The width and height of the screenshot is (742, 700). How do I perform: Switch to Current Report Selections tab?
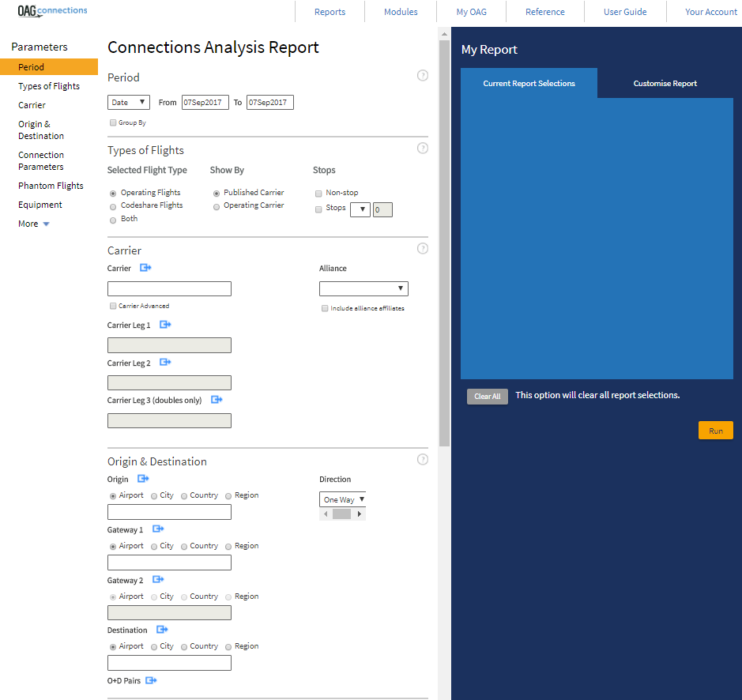click(x=529, y=83)
